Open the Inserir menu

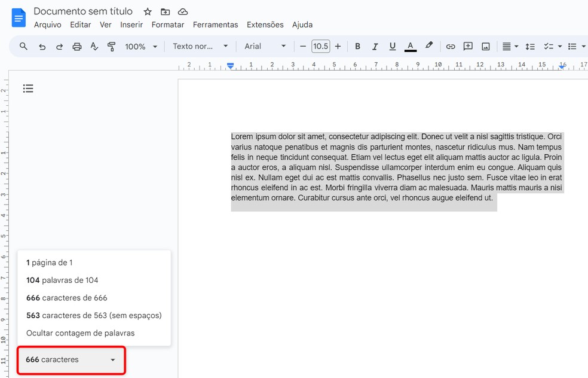131,25
